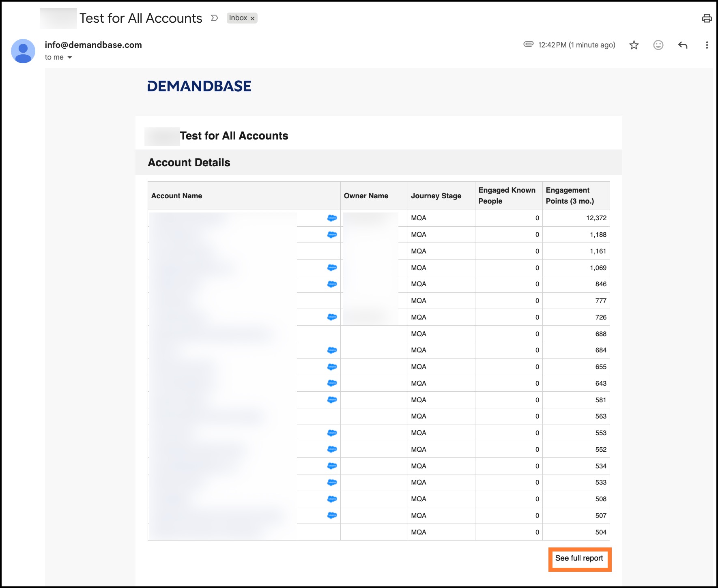Click the importance marker next to the subject
The height and width of the screenshot is (588, 718).
(215, 18)
